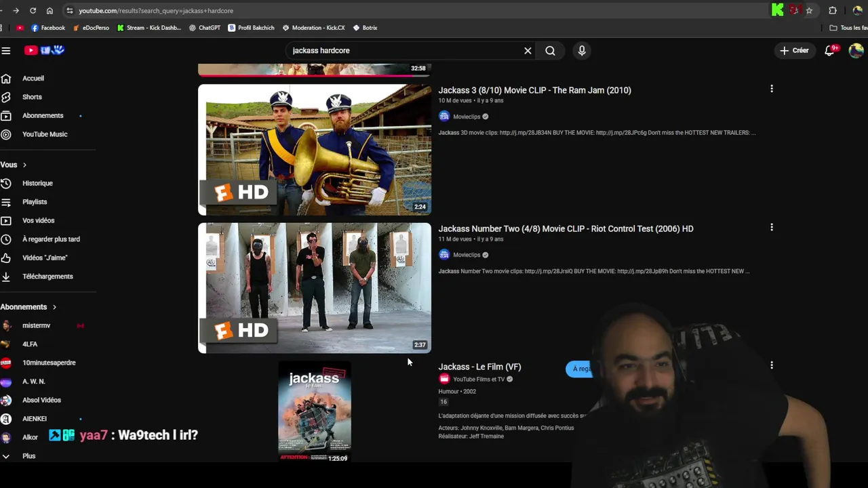Open Vos vidéos in the sidebar
The width and height of the screenshot is (868, 488).
[38, 220]
